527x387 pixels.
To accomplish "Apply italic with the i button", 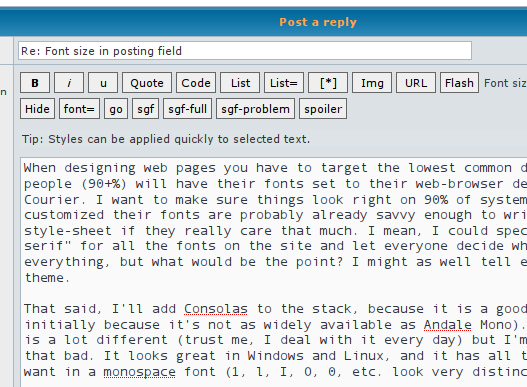I will point(69,83).
